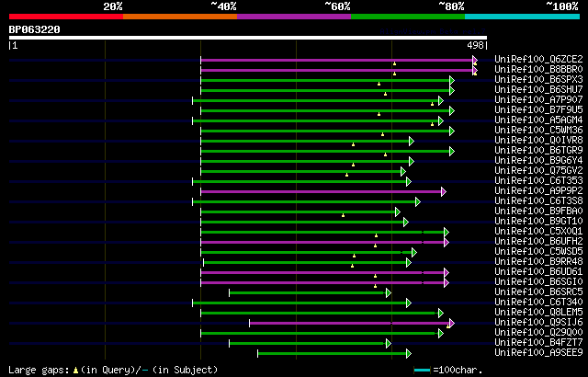Select the UniRef100_B6SGI0 label

pyautogui.click(x=538, y=282)
